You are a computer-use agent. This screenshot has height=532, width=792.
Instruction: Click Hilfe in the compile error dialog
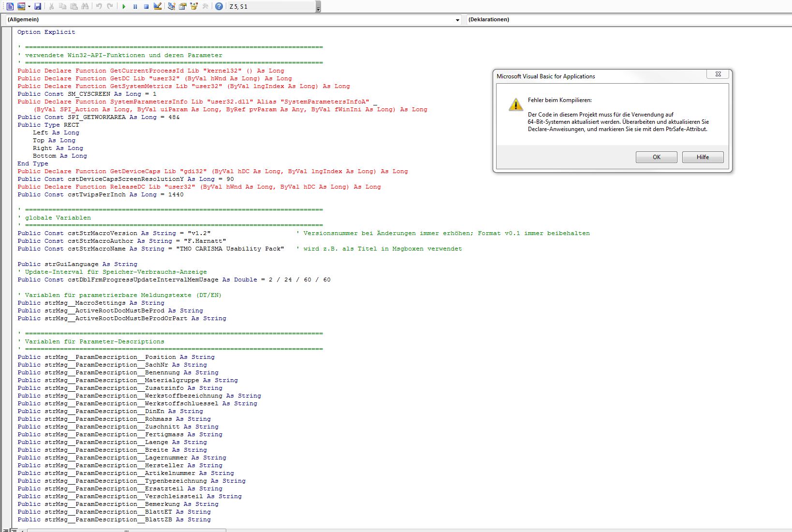coord(703,157)
